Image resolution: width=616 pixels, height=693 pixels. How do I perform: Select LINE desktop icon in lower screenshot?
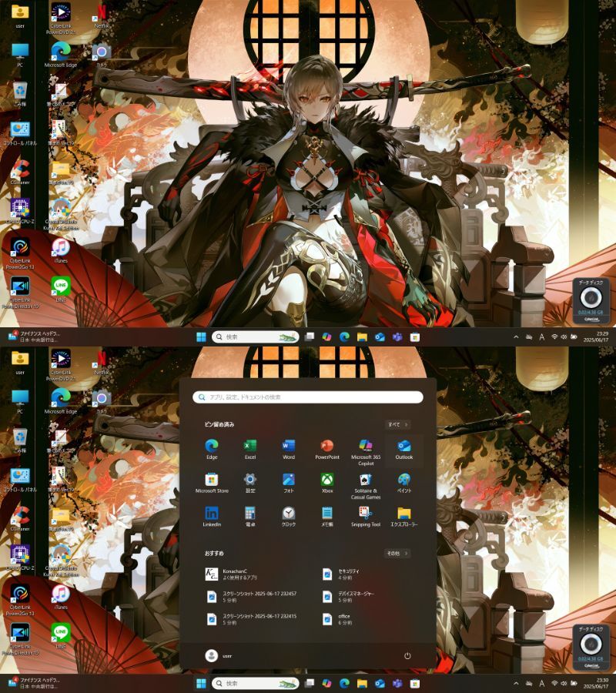click(x=61, y=636)
